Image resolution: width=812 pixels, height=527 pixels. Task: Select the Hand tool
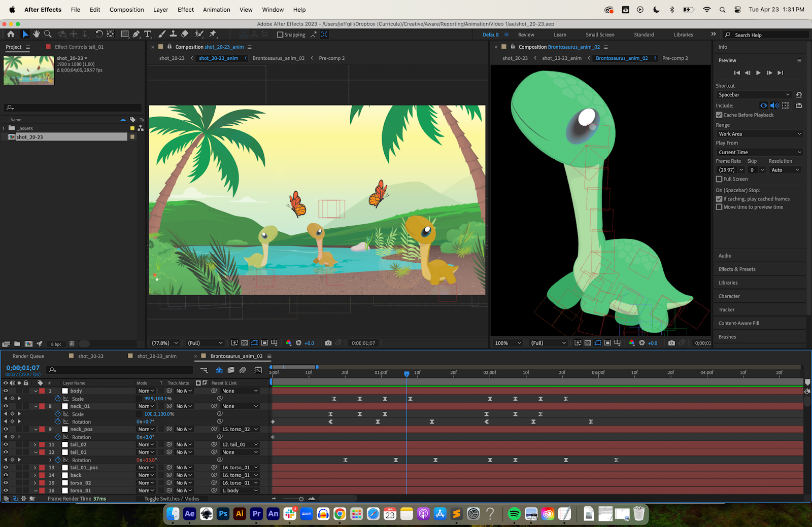tap(37, 34)
